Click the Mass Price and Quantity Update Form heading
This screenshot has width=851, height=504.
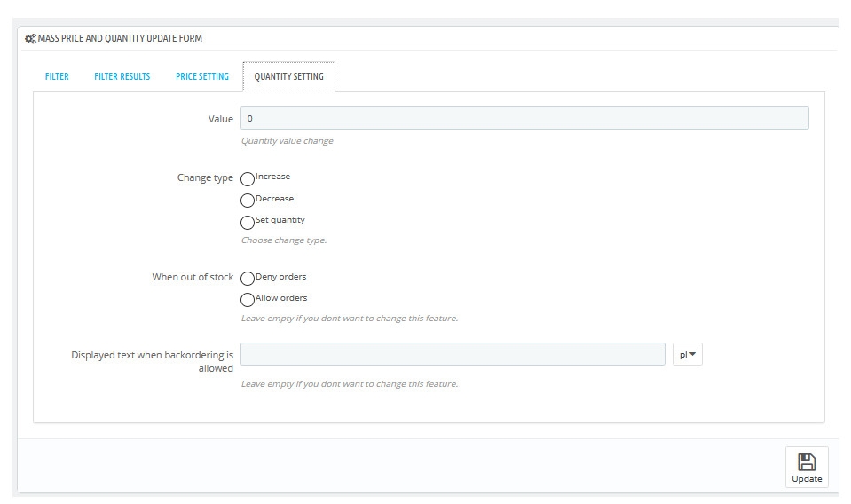coord(120,38)
